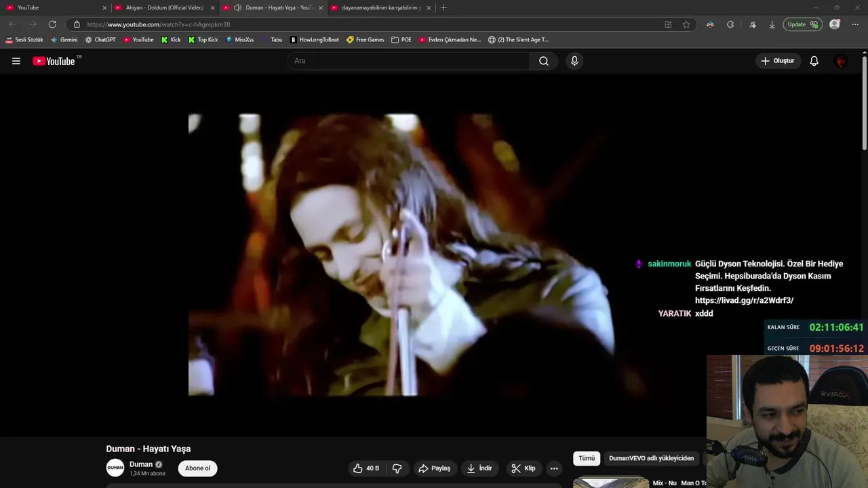Image resolution: width=868 pixels, height=488 pixels.
Task: Open MissXss bookmark
Action: (239, 40)
